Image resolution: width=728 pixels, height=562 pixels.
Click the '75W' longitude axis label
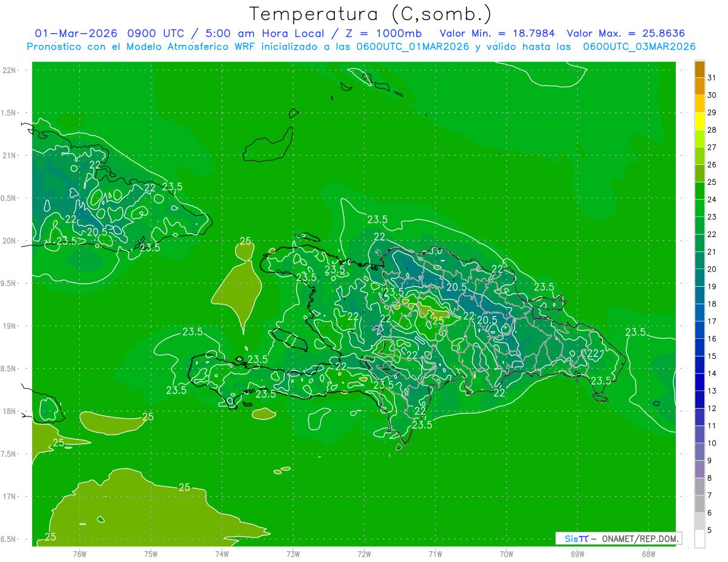pos(151,554)
